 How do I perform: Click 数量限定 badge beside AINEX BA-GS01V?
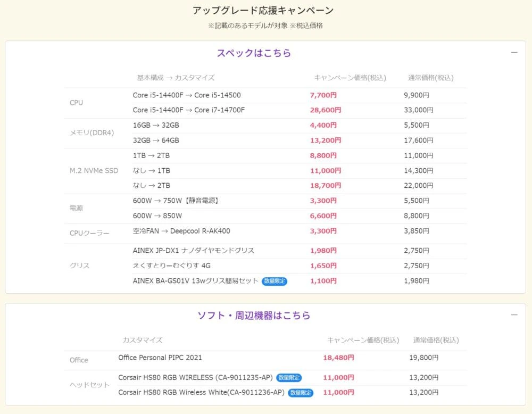coord(275,281)
